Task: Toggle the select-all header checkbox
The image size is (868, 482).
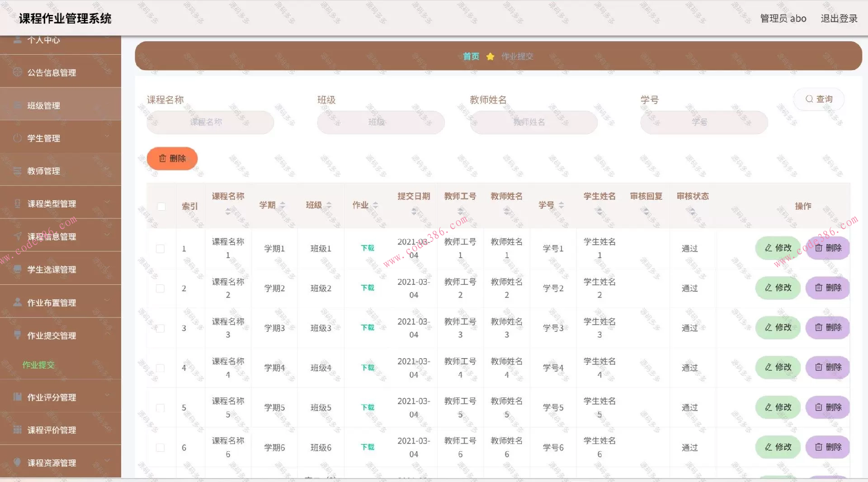Action: click(x=161, y=207)
